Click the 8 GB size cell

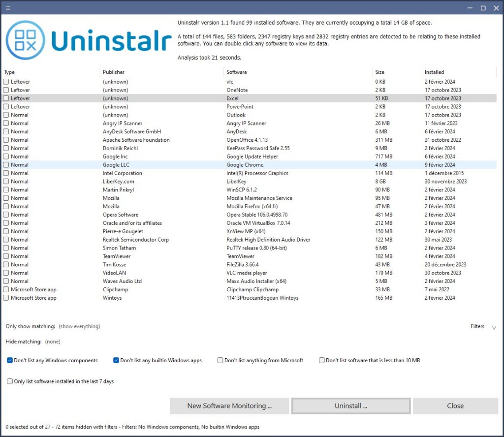click(380, 182)
